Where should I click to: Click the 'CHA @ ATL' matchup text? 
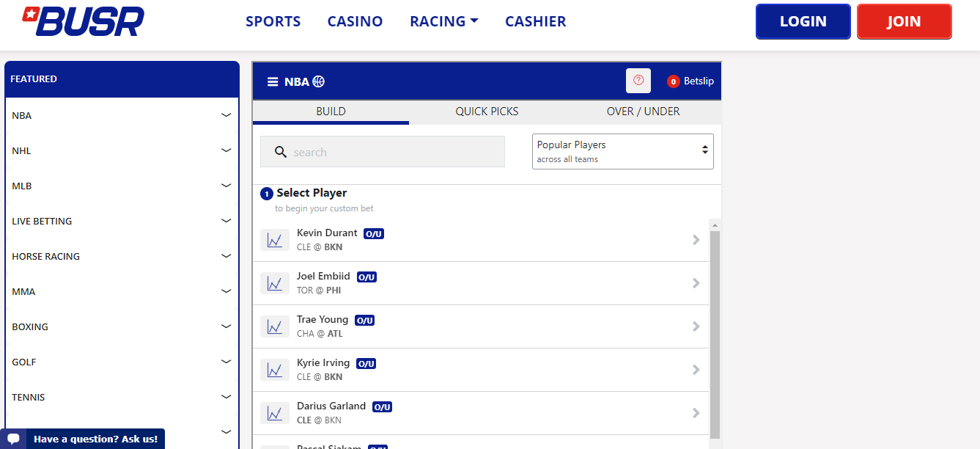[x=320, y=334]
